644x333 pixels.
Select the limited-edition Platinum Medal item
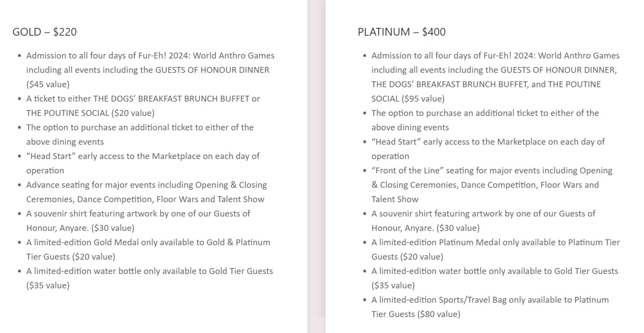(495, 242)
